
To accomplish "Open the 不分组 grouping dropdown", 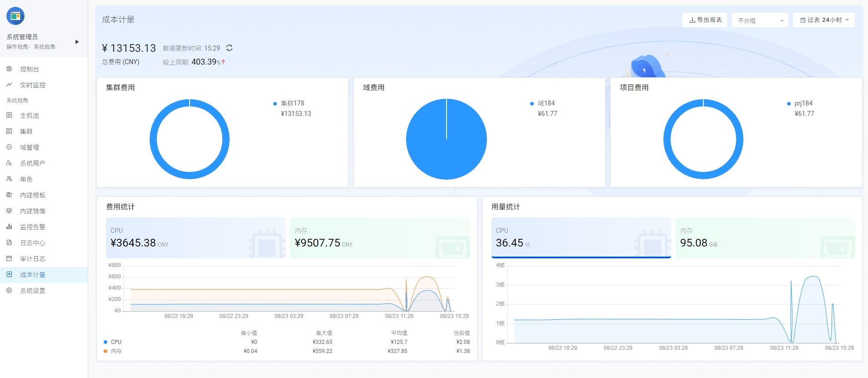I will 760,20.
